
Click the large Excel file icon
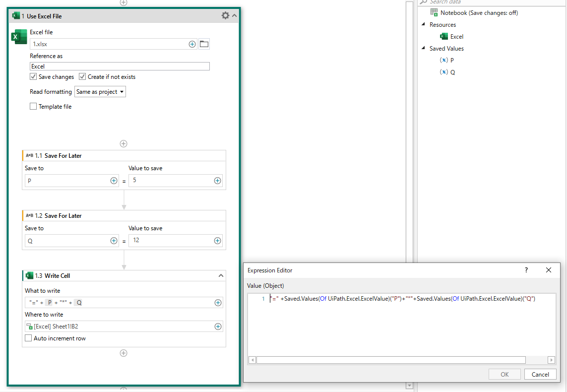click(x=19, y=37)
